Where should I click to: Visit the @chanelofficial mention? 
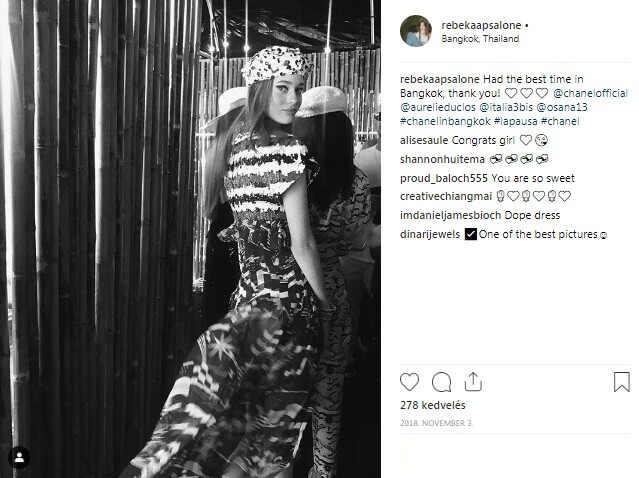click(x=591, y=93)
